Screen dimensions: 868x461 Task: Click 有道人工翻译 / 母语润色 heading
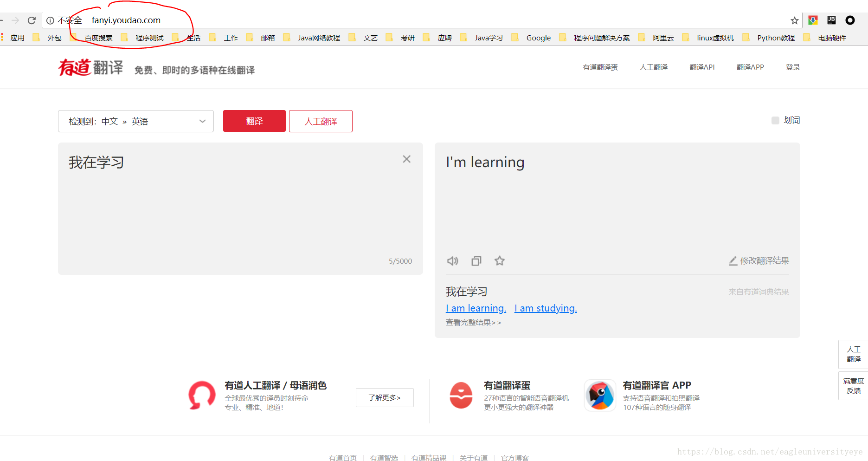click(276, 385)
